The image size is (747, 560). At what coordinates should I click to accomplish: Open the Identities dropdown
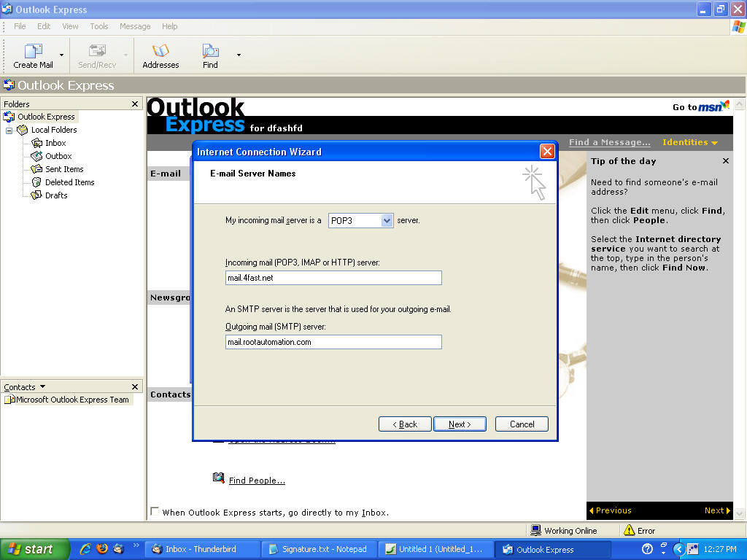[690, 142]
